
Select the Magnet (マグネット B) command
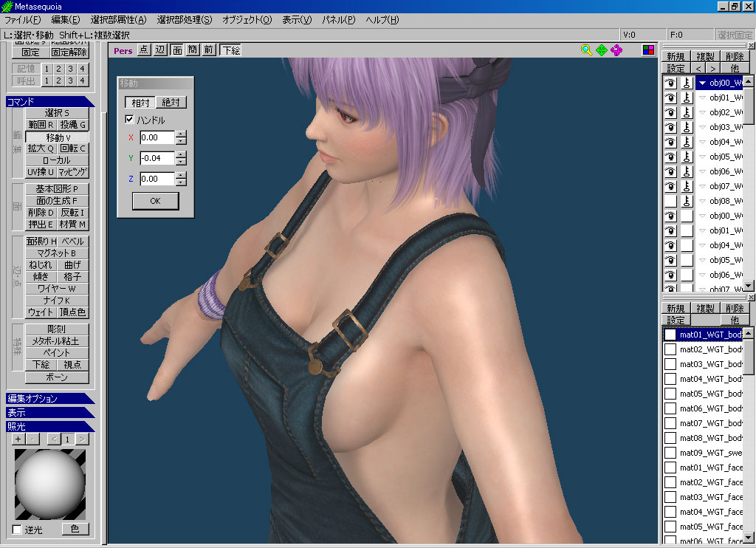click(x=57, y=253)
